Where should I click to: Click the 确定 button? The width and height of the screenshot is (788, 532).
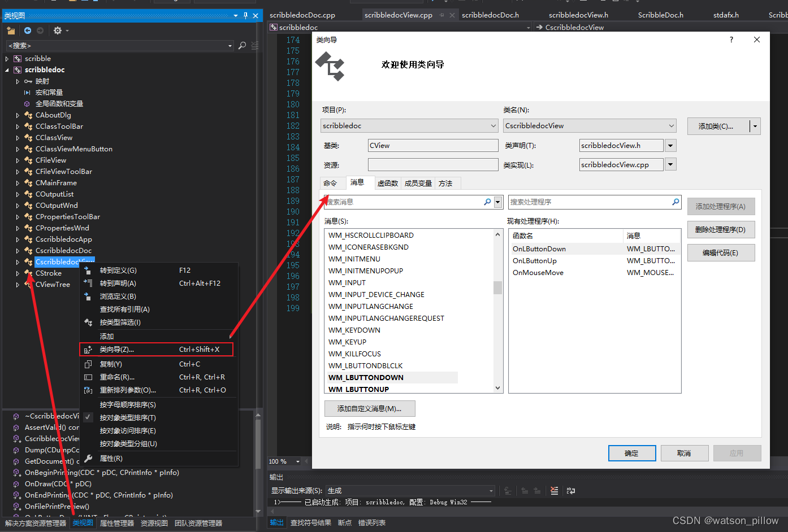(x=632, y=453)
